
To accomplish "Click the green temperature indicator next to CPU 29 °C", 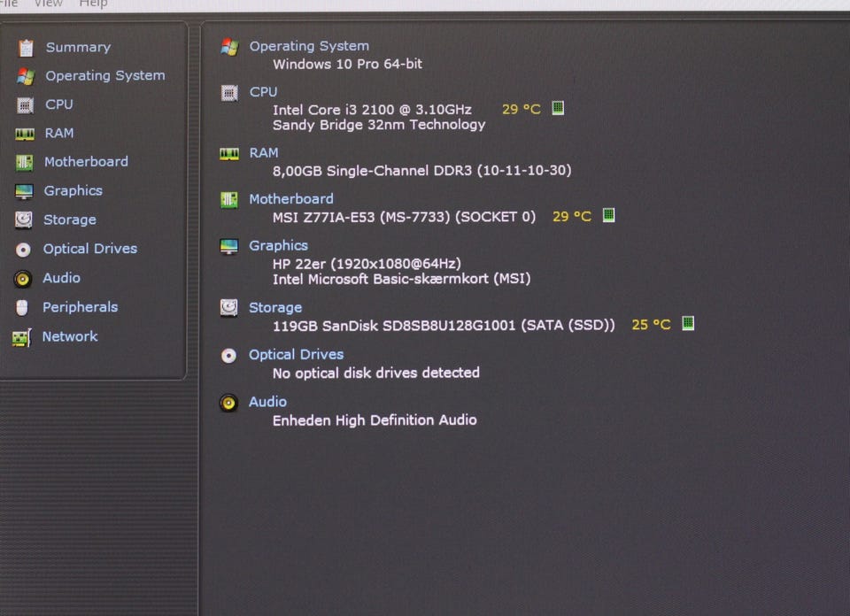I will (x=558, y=108).
